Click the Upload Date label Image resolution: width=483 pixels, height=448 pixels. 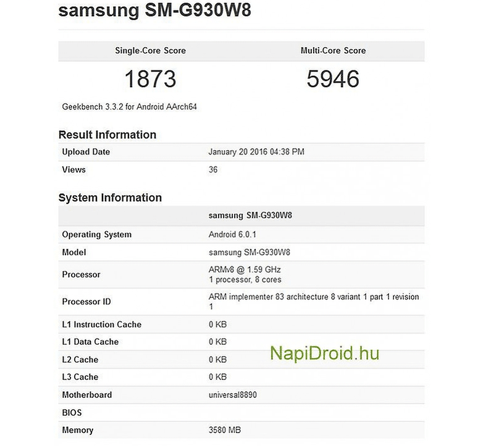pyautogui.click(x=86, y=152)
